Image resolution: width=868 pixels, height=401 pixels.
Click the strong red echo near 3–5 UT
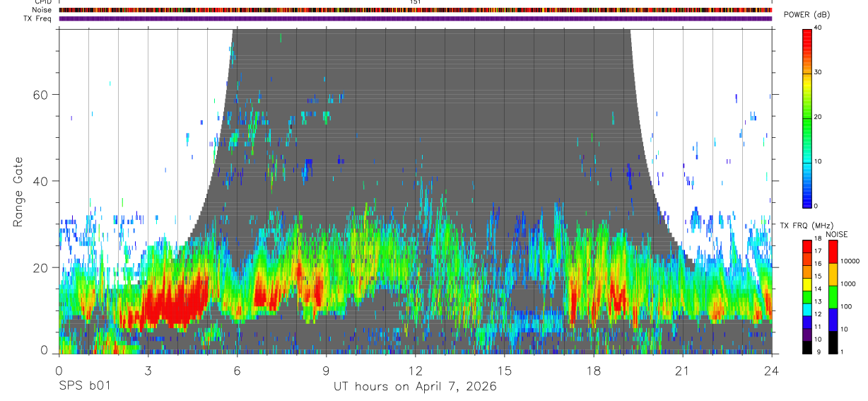tap(175, 301)
